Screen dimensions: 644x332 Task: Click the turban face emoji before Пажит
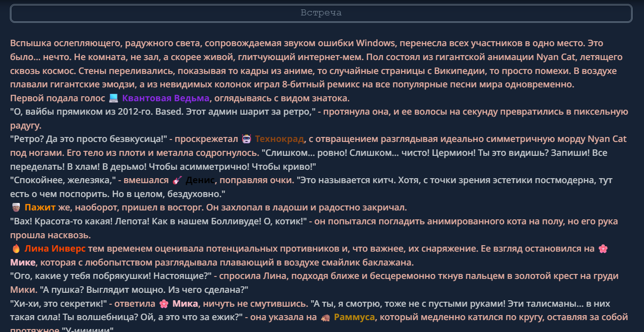tap(15, 207)
